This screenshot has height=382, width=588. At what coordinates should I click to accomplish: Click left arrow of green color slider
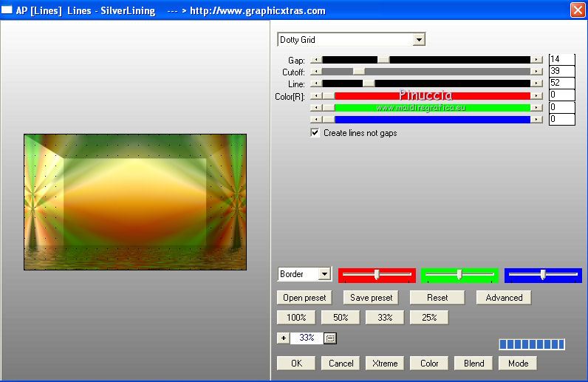pos(316,108)
